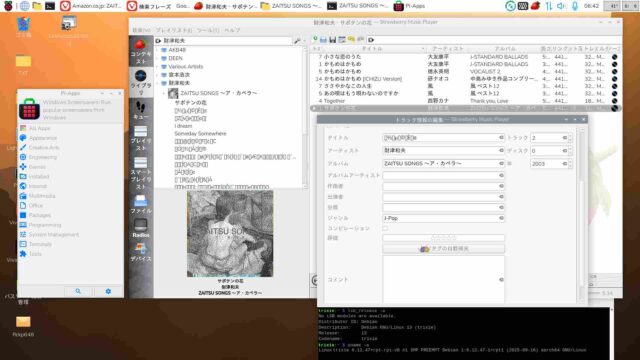Switch to Amazon.co.jp Vivaldi taskbar window
The height and width of the screenshot is (360, 640).
91,6
